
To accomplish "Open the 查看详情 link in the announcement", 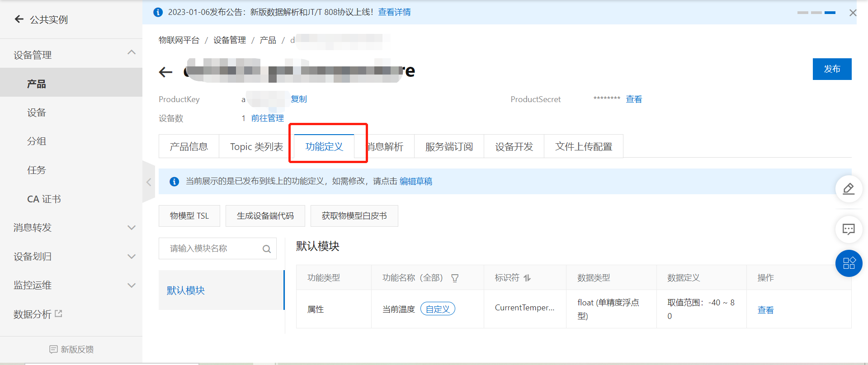I will coord(394,12).
